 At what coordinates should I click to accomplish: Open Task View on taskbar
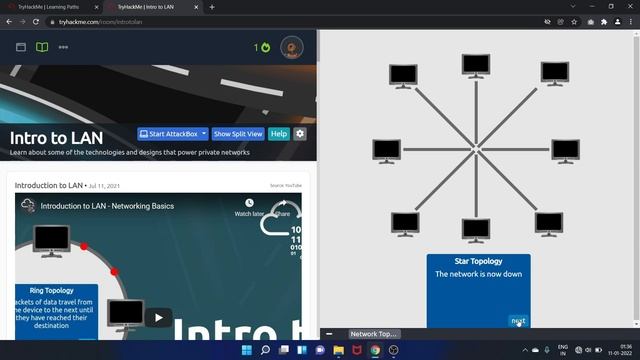tap(284, 350)
